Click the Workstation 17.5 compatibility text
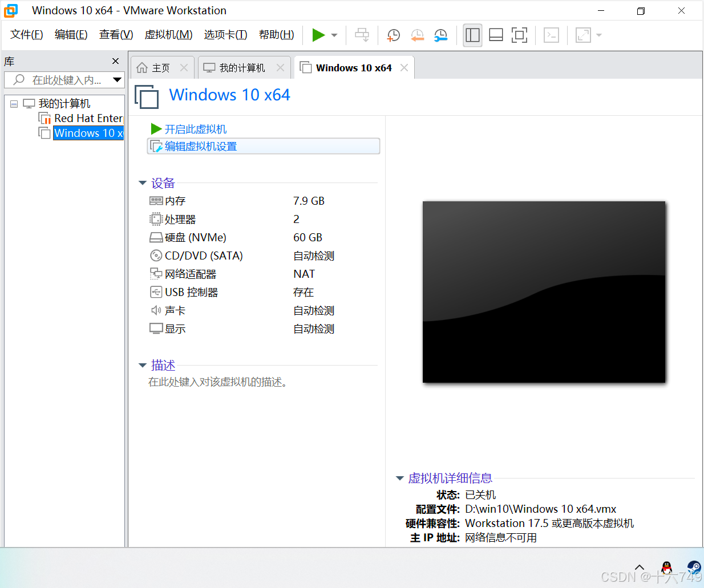704x588 pixels. pos(549,523)
